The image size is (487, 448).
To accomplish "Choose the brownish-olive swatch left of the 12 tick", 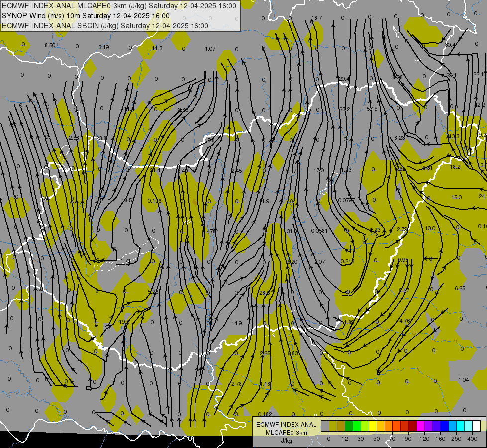I will click(x=341, y=426).
